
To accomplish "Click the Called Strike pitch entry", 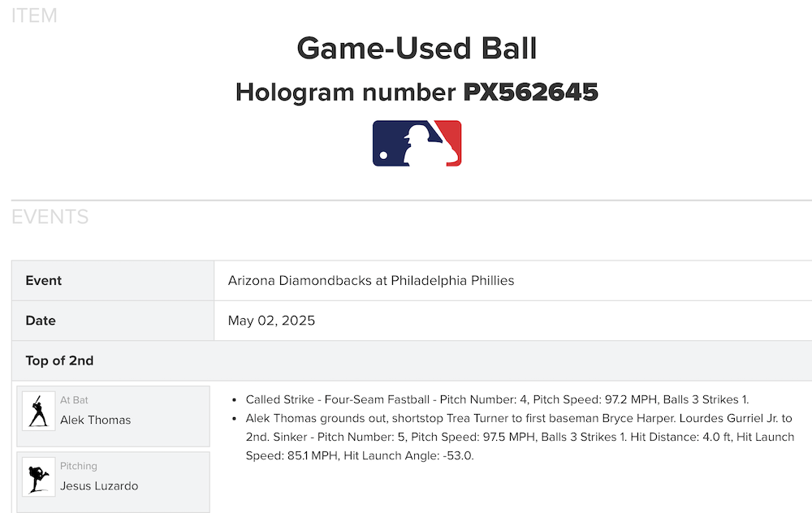I will [x=497, y=399].
